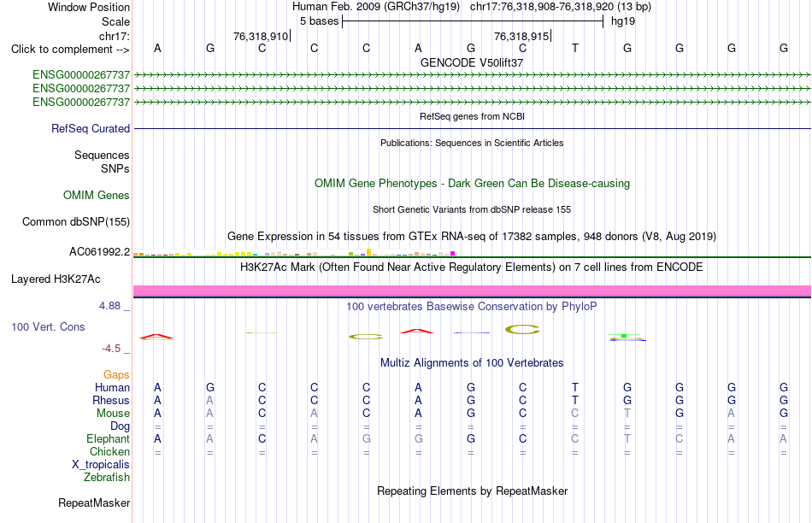The height and width of the screenshot is (523, 812).
Task: Click the chromosome range text chr17:76,318,908-76,318,920
Action: [x=542, y=7]
